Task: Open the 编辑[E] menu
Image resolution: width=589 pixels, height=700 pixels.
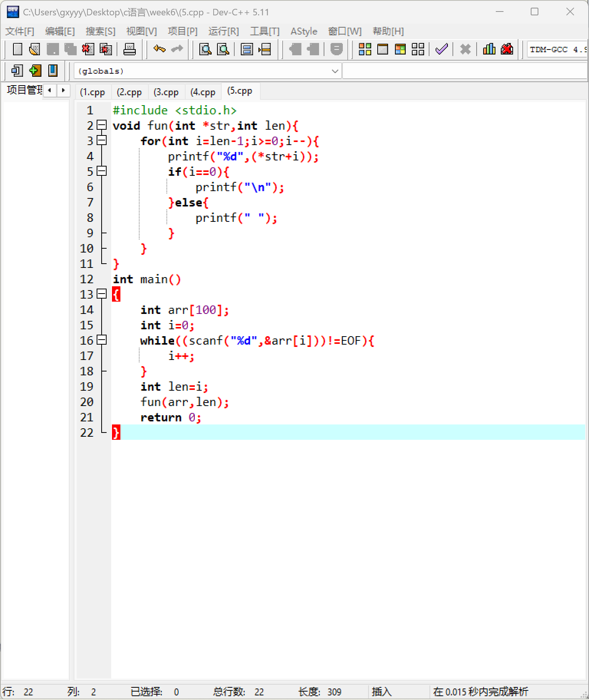Action: tap(60, 31)
